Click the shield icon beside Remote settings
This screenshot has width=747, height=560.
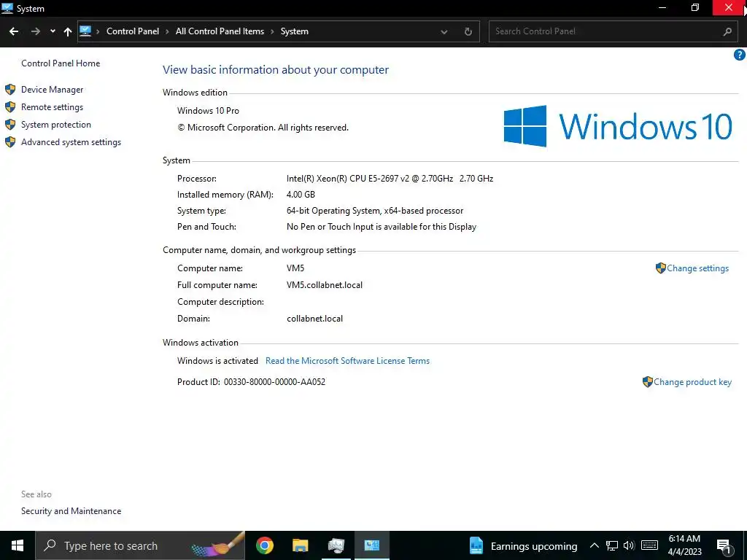(x=10, y=107)
